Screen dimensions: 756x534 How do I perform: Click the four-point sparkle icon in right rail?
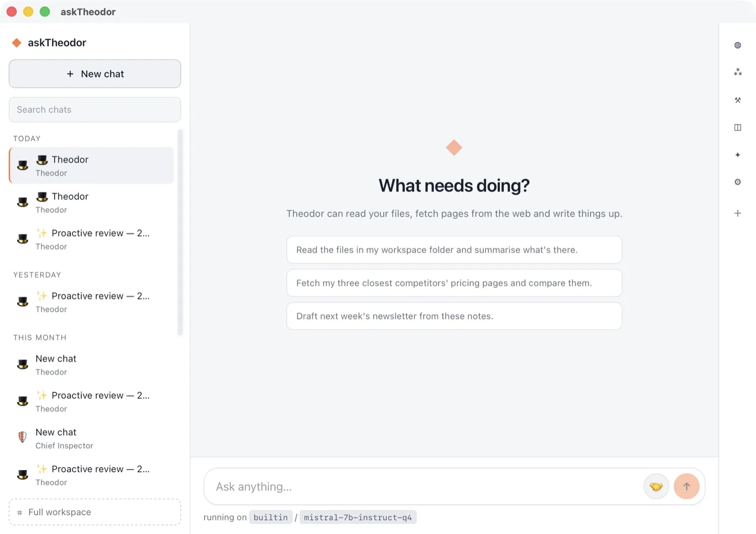click(737, 155)
